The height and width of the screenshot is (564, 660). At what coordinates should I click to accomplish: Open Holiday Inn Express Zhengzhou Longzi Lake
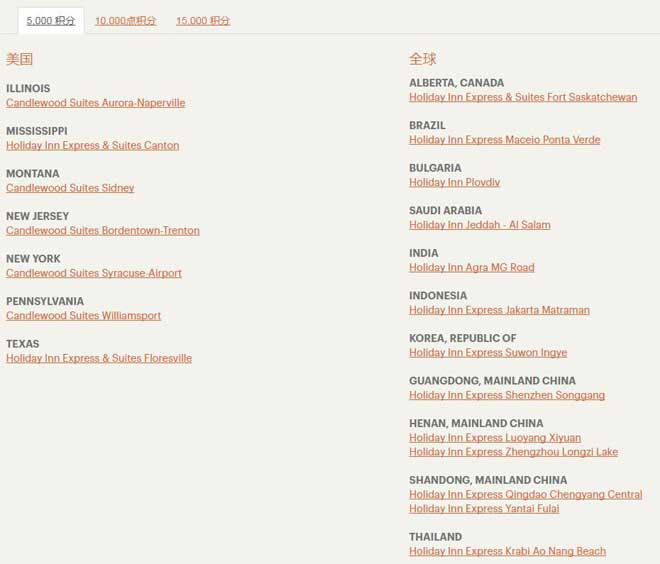pos(514,452)
